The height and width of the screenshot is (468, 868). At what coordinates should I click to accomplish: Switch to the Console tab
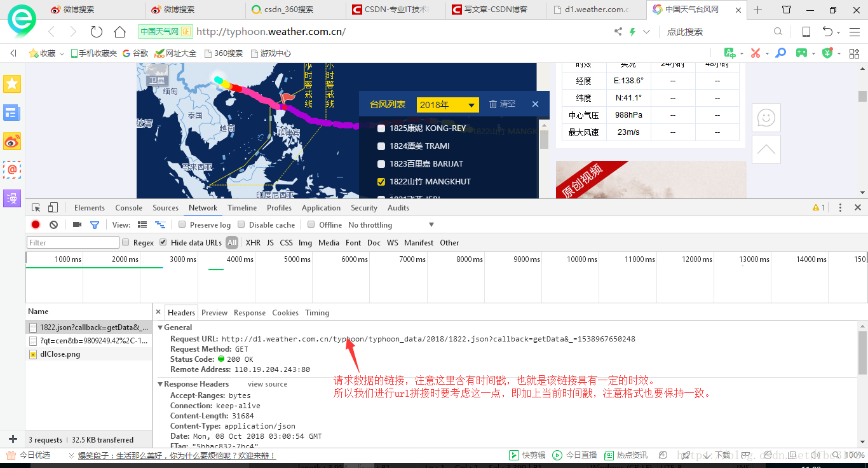coord(129,208)
